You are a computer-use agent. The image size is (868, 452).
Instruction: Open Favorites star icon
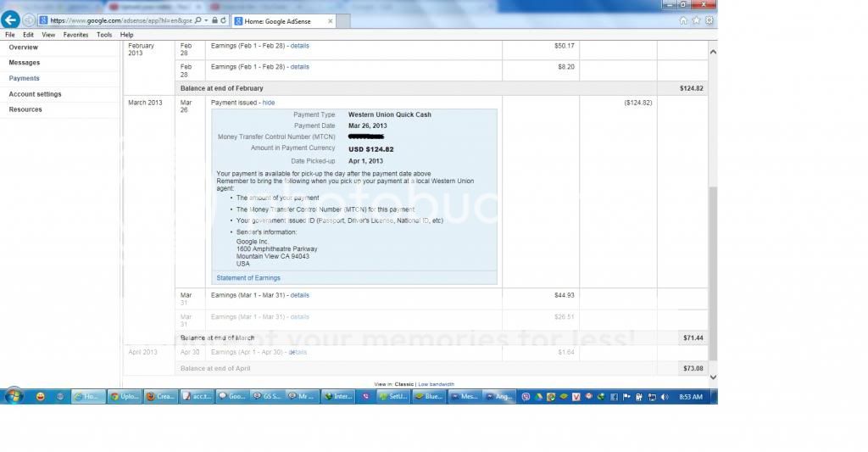point(697,20)
